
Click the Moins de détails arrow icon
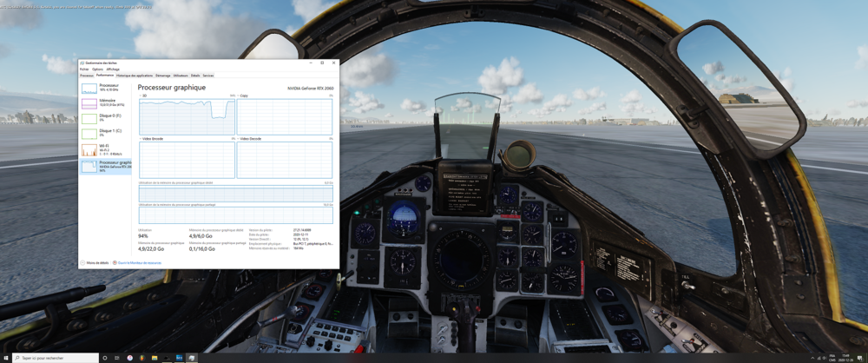tap(82, 262)
